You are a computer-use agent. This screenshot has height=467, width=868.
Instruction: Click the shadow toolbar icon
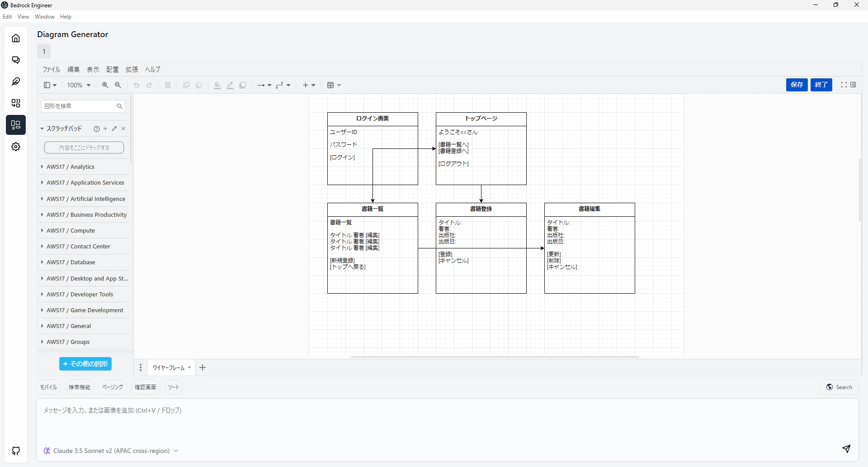click(243, 85)
